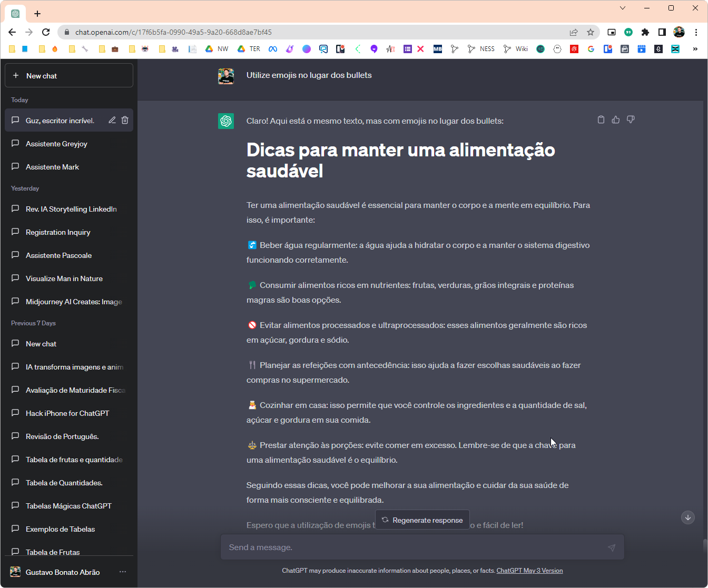Open the menu dots next to Gustavo Bonato Abrão
This screenshot has width=708, height=588.
(123, 572)
